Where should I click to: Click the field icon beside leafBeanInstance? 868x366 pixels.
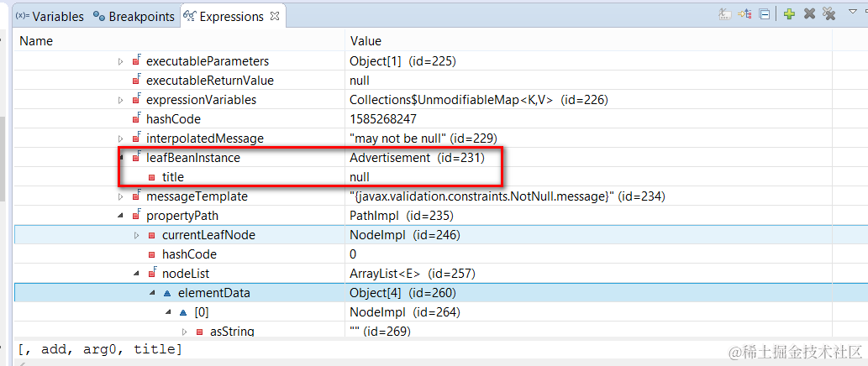tap(136, 158)
